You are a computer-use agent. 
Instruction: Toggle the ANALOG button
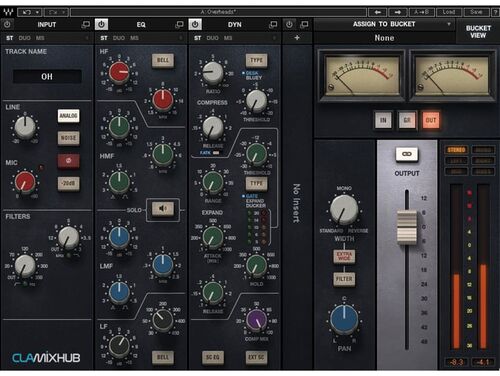68,116
